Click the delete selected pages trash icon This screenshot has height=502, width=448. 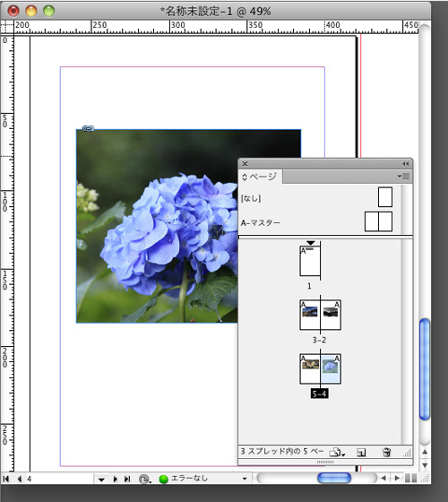386,452
